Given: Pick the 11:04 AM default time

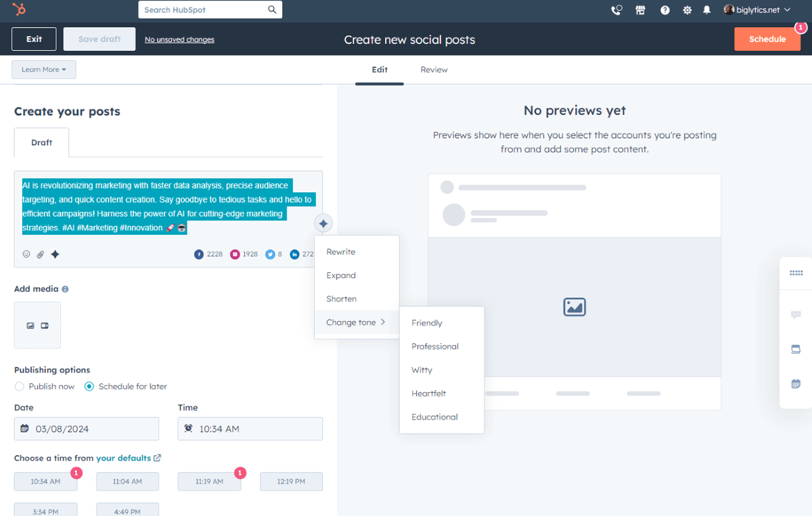Looking at the screenshot, I should pos(127,481).
